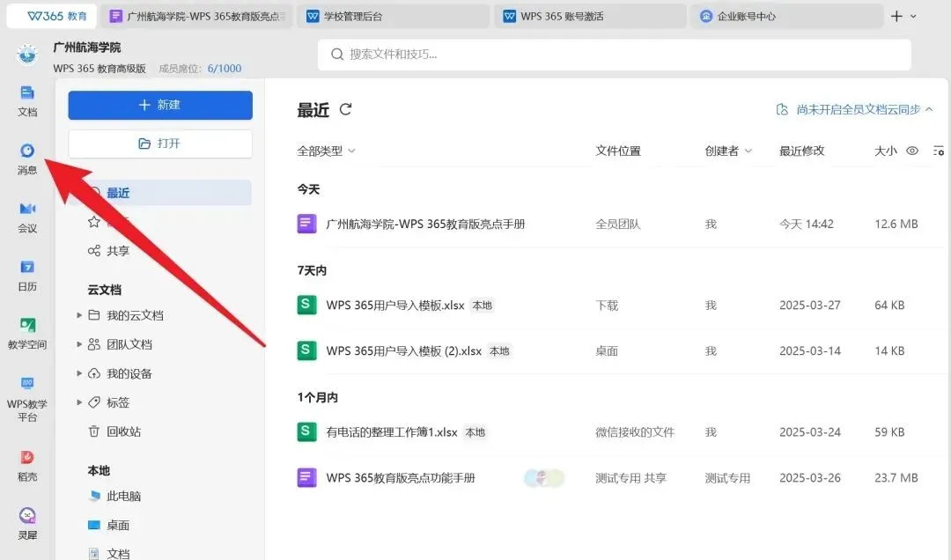Open file WPS 365用户导入模板 (2).xlsx
This screenshot has height=560, width=951.
(x=403, y=350)
